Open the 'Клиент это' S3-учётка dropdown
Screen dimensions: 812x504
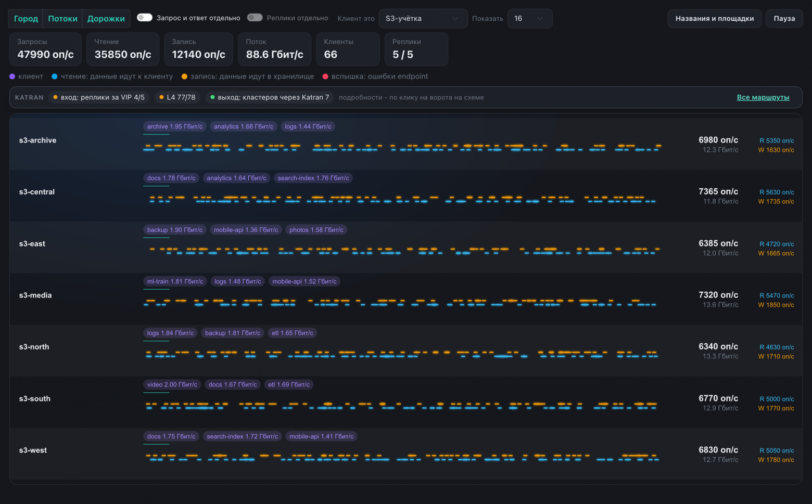pyautogui.click(x=423, y=19)
